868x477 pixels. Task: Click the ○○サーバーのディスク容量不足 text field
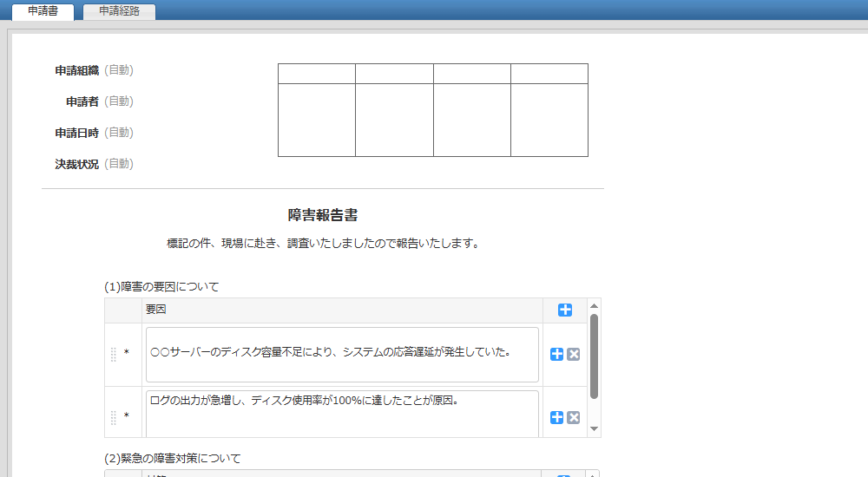(342, 355)
